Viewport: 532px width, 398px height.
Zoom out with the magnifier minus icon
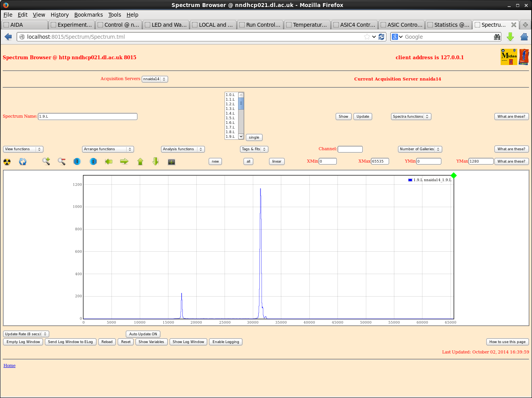62,161
